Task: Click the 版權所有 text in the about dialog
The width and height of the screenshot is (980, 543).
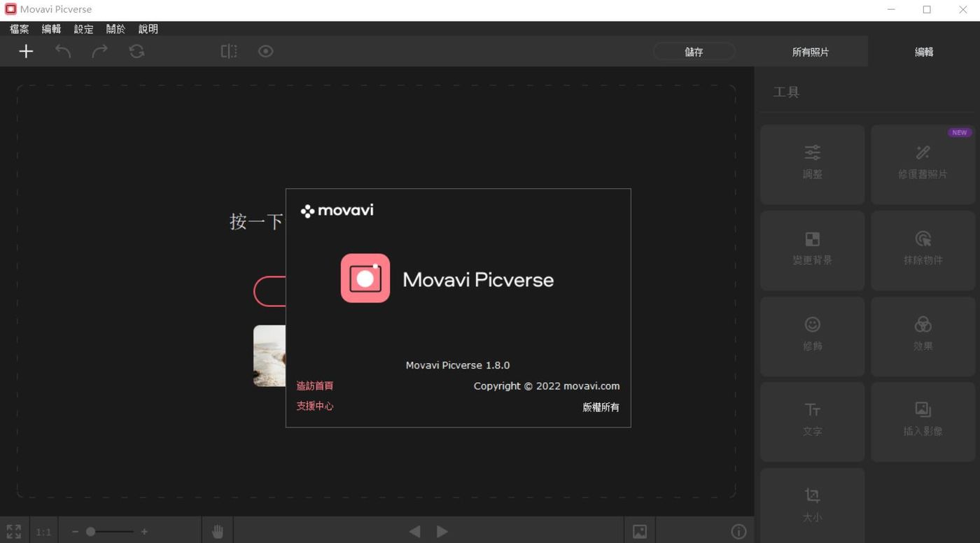Action: click(x=601, y=407)
